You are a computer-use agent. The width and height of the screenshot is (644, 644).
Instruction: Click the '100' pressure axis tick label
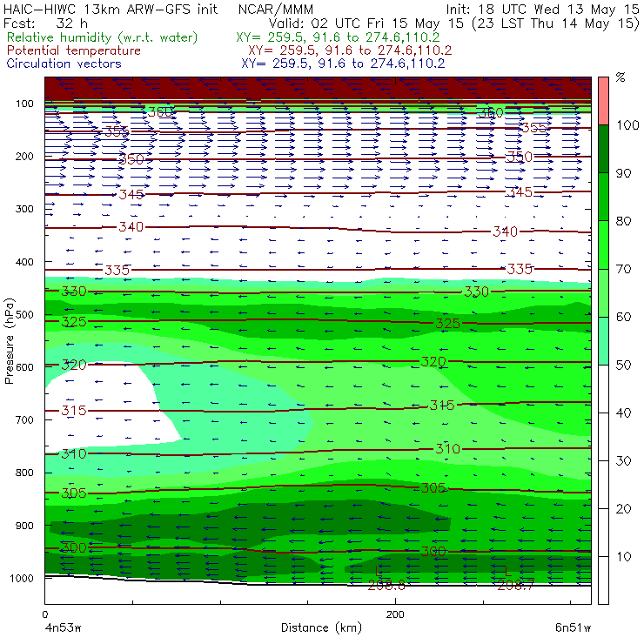[24, 104]
